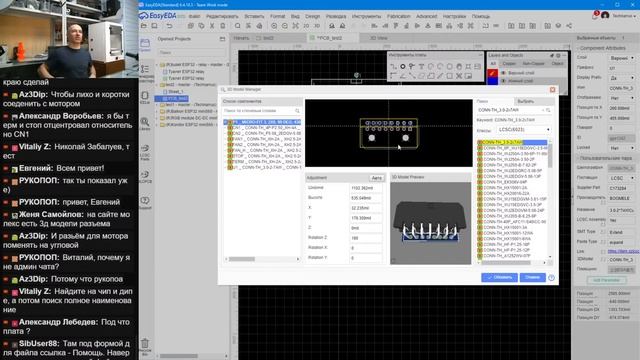The height and width of the screenshot is (360, 640).
Task: Click the Z offset input field
Action: point(365,228)
